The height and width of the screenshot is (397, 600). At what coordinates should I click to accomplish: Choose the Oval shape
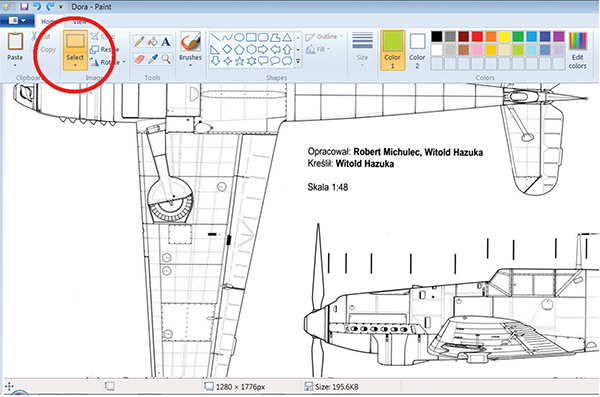(x=239, y=38)
